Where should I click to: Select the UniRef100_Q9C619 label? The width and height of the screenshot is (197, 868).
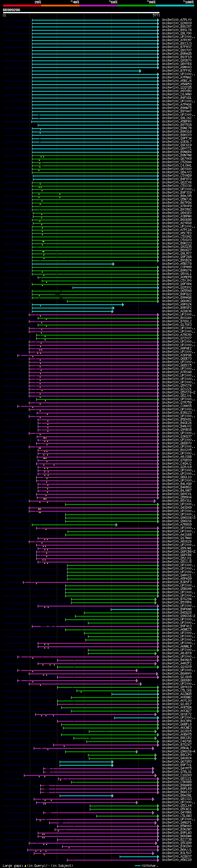(177, 145)
